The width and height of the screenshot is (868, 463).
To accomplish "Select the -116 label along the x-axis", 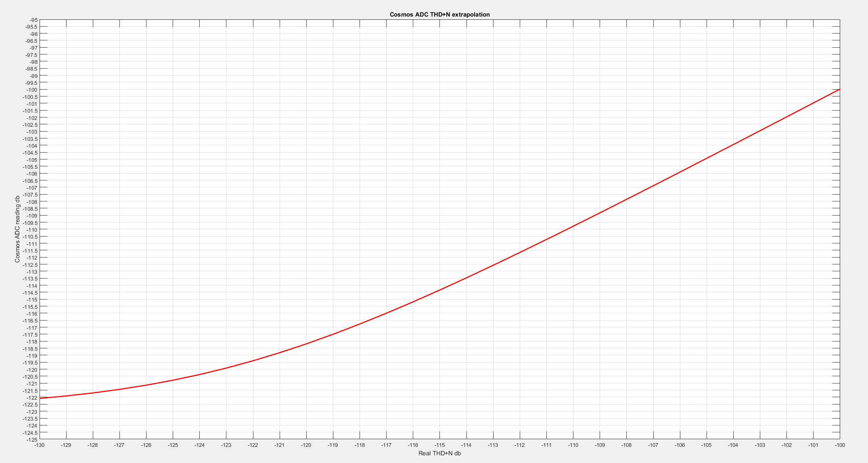I will coord(413,445).
